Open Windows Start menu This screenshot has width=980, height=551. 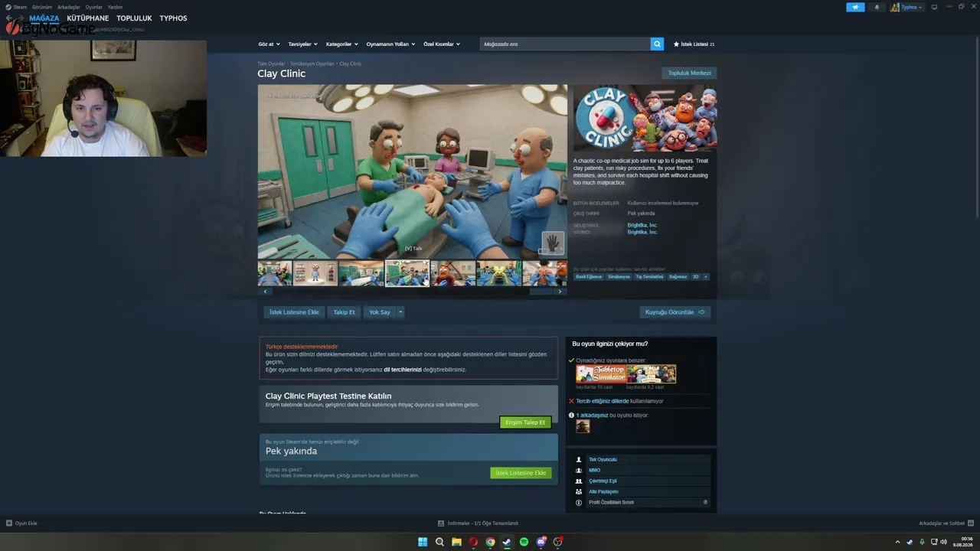(x=423, y=542)
